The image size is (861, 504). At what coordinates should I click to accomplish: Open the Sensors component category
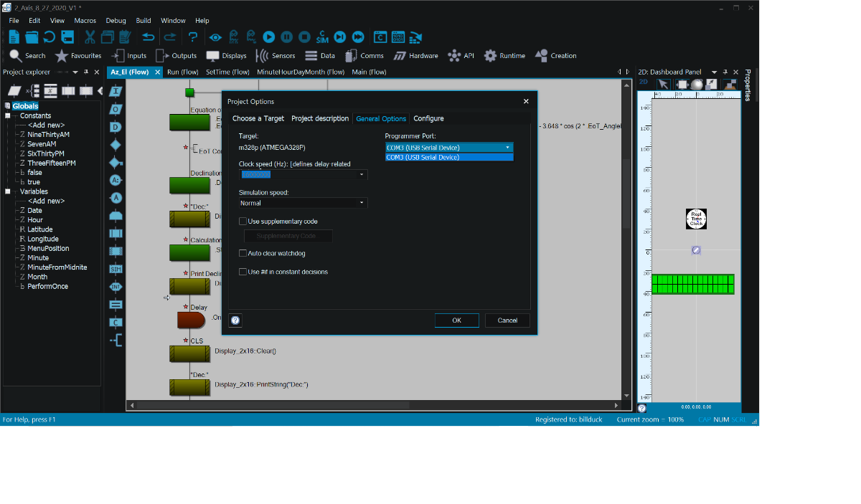[x=276, y=55]
